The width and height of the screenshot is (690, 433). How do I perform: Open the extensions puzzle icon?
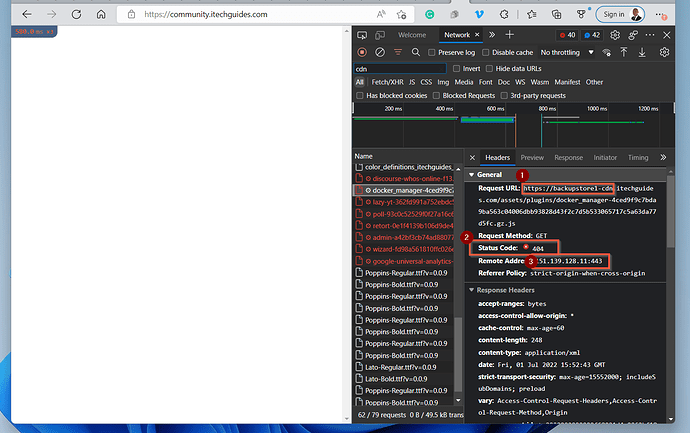click(x=504, y=15)
